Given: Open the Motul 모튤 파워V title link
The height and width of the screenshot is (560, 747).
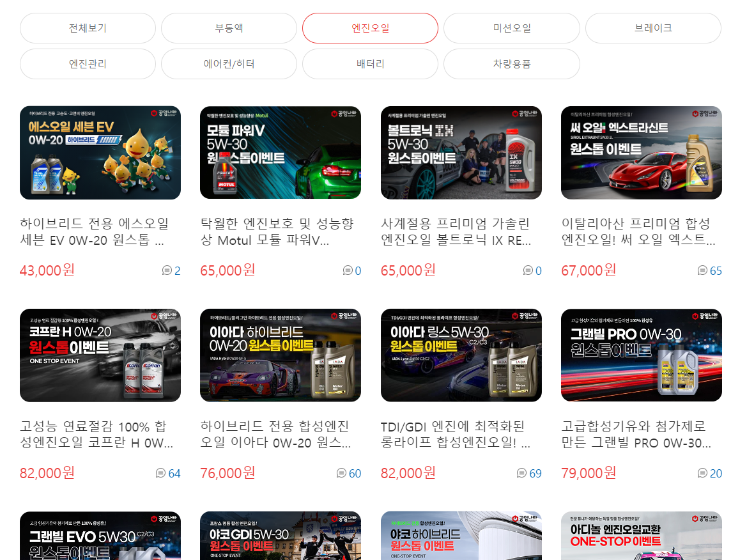Looking at the screenshot, I should 277,231.
